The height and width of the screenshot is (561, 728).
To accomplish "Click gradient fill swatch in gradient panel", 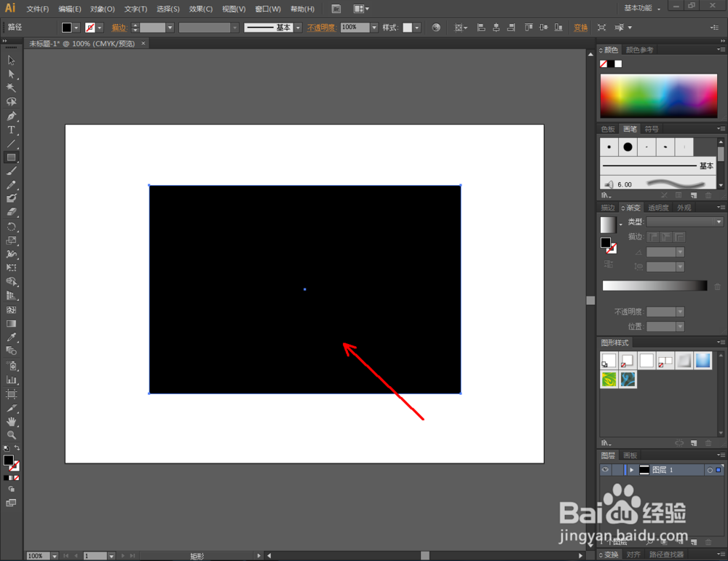I will [608, 224].
